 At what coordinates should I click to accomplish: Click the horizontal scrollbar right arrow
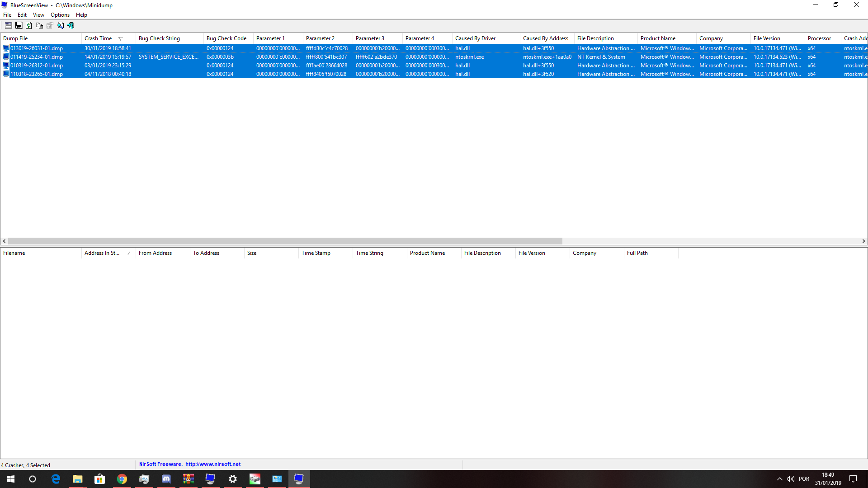[863, 241]
